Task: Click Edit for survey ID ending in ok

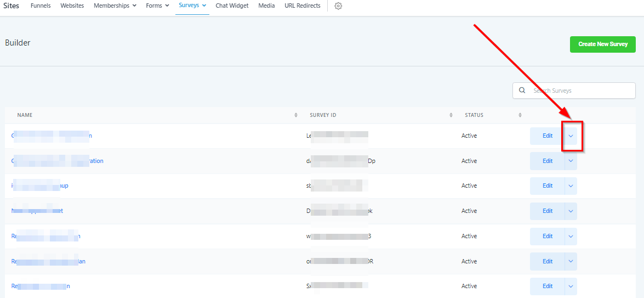Action: click(547, 211)
